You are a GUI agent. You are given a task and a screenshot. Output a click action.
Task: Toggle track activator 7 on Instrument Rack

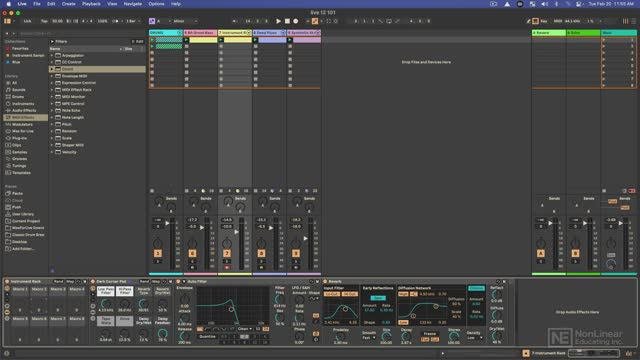coord(227,253)
